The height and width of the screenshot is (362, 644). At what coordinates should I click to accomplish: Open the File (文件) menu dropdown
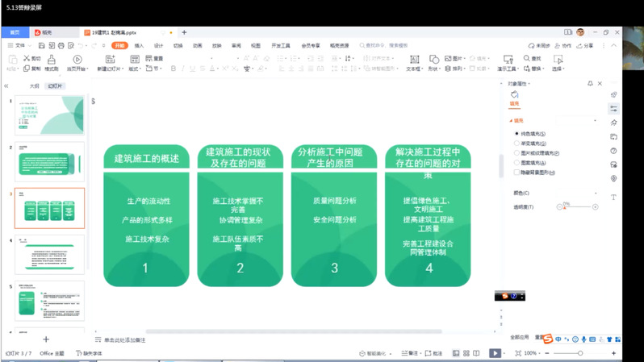point(20,46)
